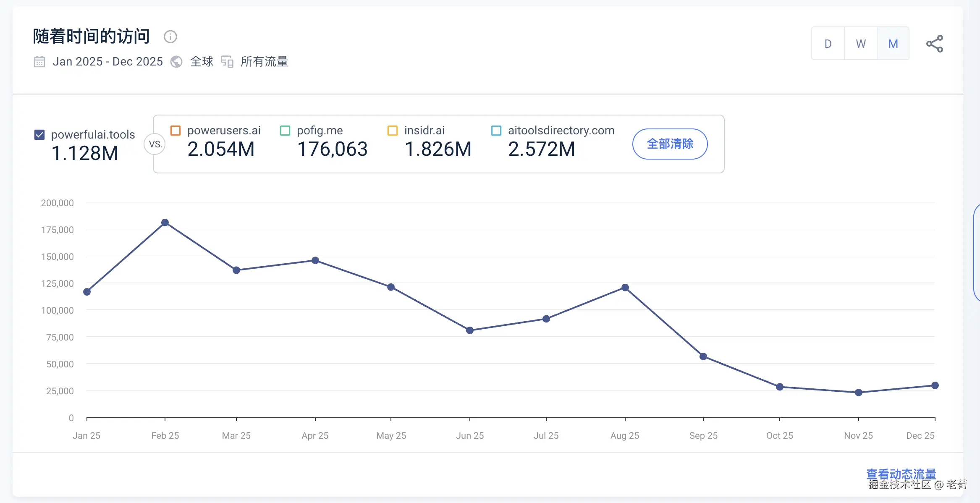The height and width of the screenshot is (503, 980).
Task: Toggle the insidr.ai checkbox
Action: coord(393,131)
